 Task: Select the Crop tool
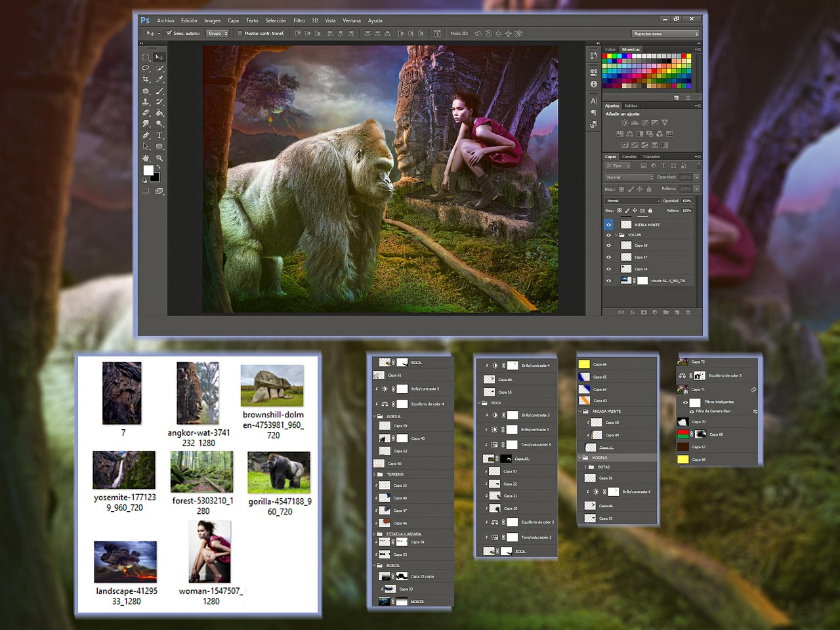[x=146, y=79]
